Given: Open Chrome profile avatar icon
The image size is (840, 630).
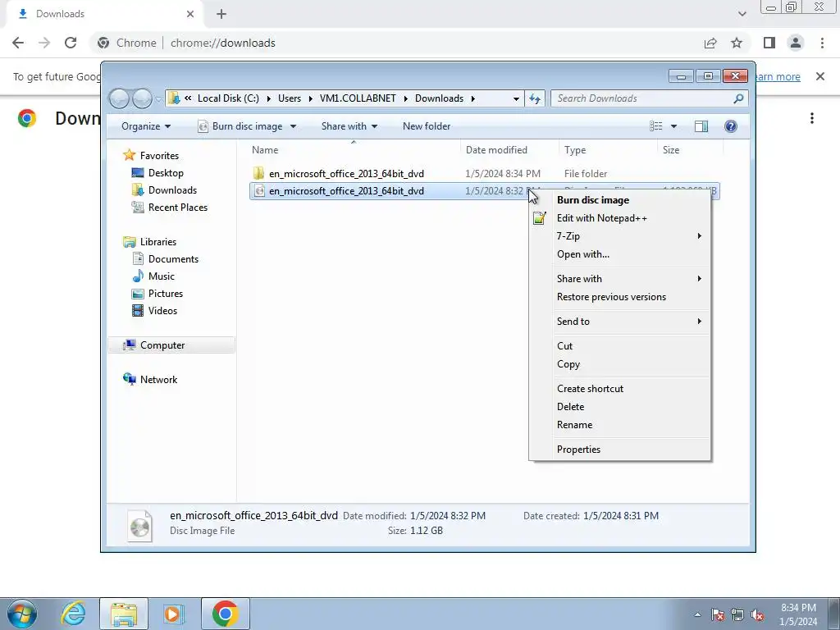Looking at the screenshot, I should (x=796, y=43).
